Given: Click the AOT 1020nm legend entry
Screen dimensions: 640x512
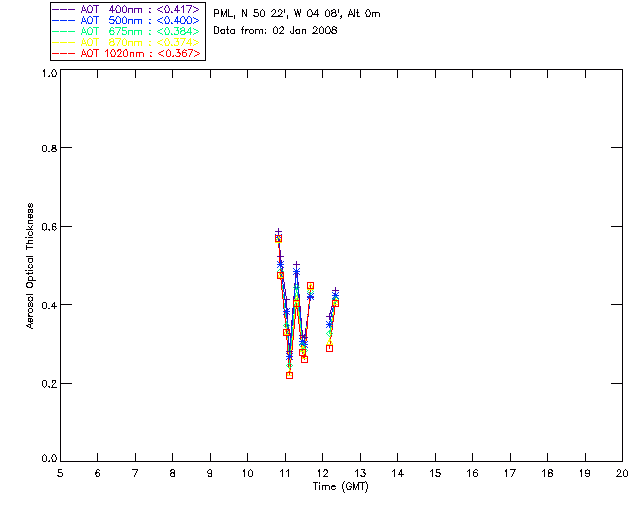Looking at the screenshot, I should pos(126,53).
